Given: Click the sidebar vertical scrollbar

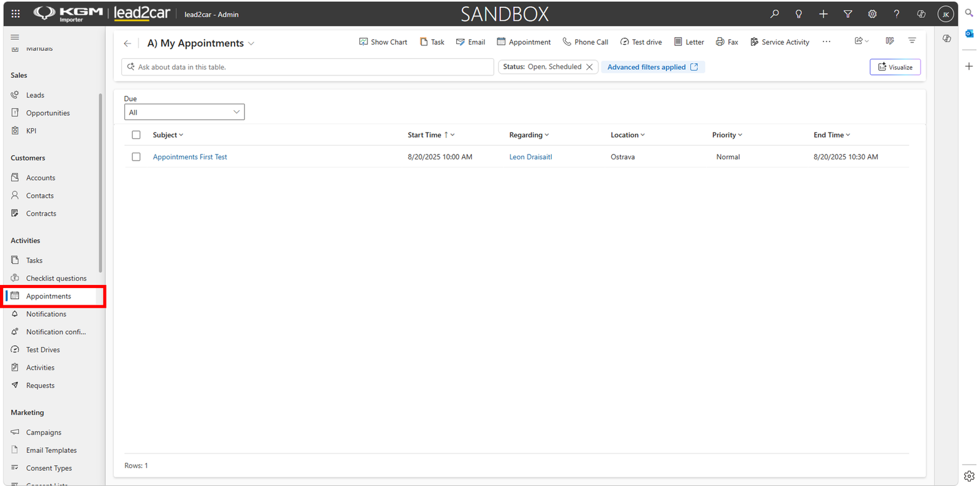Looking at the screenshot, I should pyautogui.click(x=100, y=183).
